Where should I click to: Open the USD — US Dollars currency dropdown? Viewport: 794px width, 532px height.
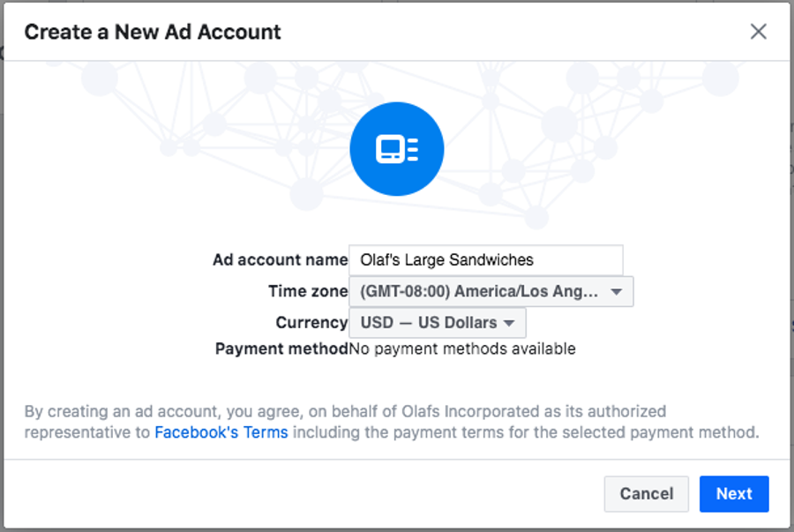point(438,322)
